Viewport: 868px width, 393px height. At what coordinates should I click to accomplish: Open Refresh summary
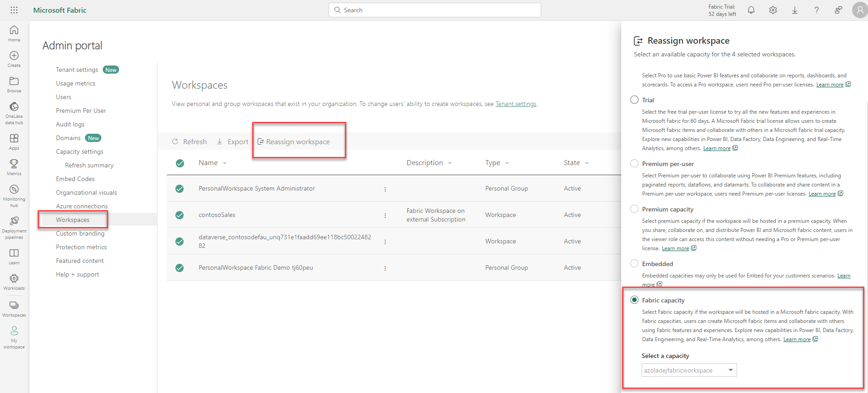click(89, 165)
